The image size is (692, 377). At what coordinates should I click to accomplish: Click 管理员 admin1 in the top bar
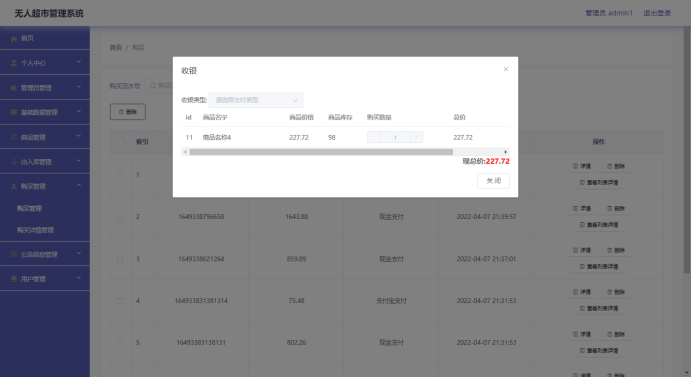(609, 13)
